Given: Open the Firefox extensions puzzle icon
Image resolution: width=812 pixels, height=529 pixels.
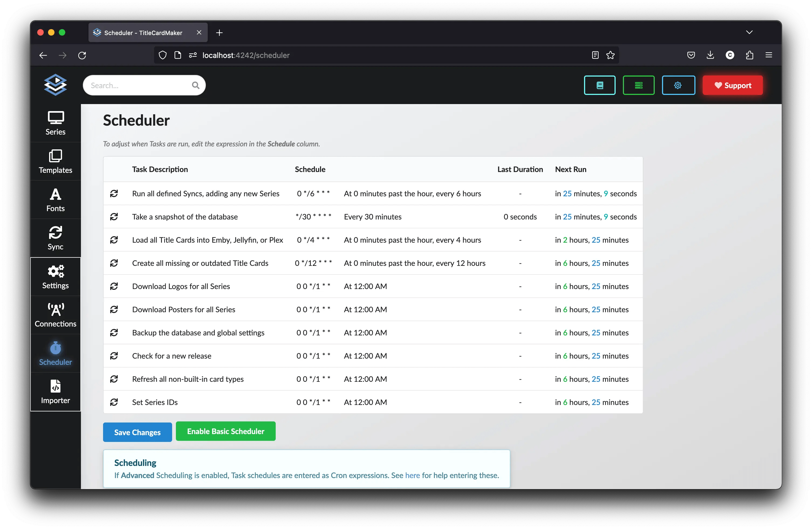Looking at the screenshot, I should click(749, 55).
